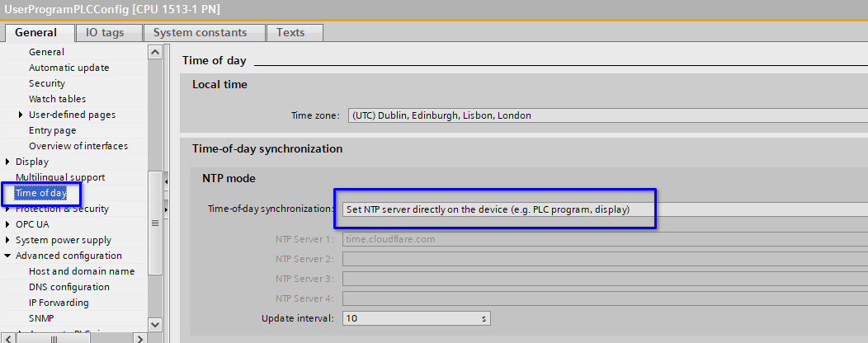The height and width of the screenshot is (343, 868).
Task: Select Multilingual support in the tree
Action: [x=60, y=177]
